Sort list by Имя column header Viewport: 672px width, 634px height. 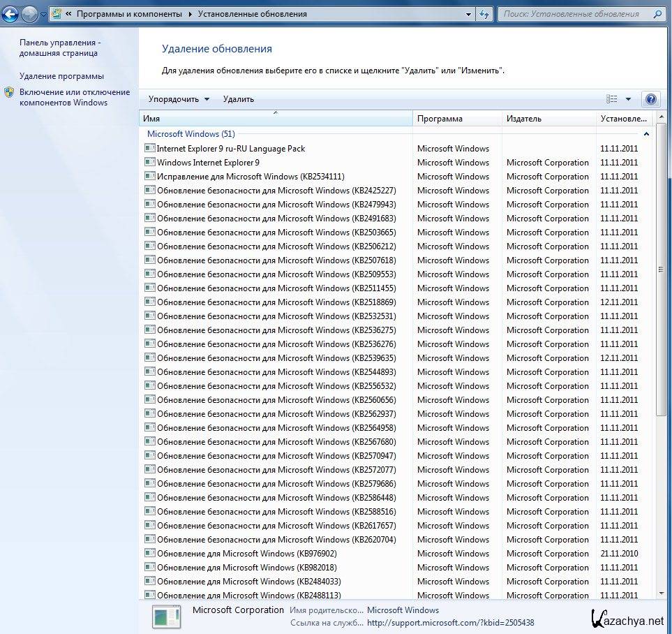pyautogui.click(x=276, y=119)
